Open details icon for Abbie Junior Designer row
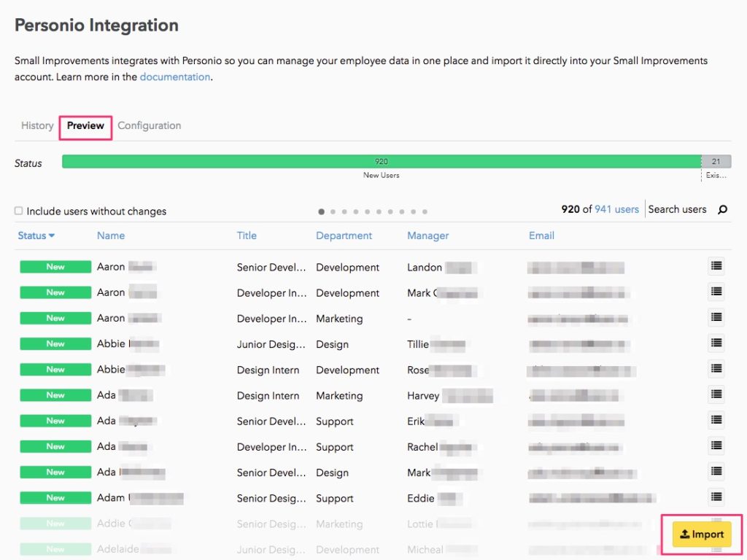This screenshot has width=747, height=560. click(x=716, y=343)
